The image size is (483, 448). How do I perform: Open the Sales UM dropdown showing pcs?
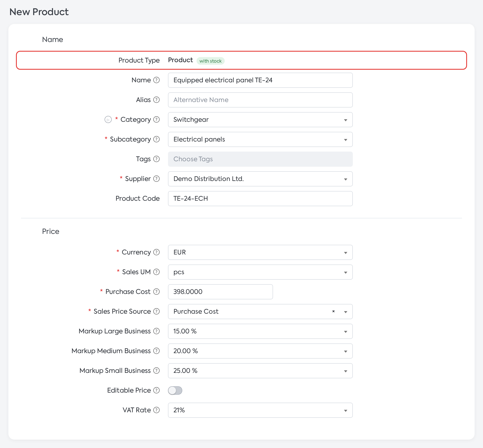(260, 272)
